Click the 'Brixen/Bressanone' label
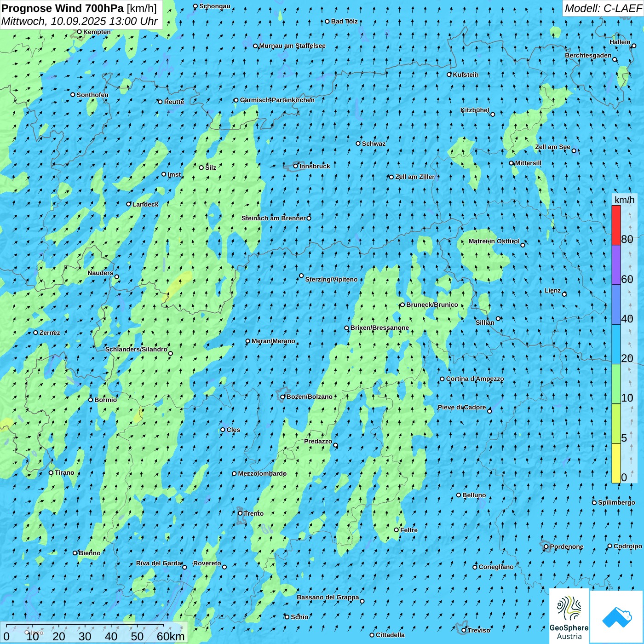The image size is (644, 644). coord(380,328)
